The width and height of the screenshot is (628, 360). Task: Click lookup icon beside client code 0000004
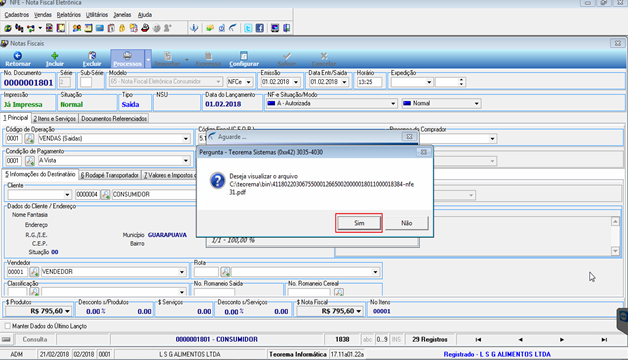pyautogui.click(x=105, y=195)
